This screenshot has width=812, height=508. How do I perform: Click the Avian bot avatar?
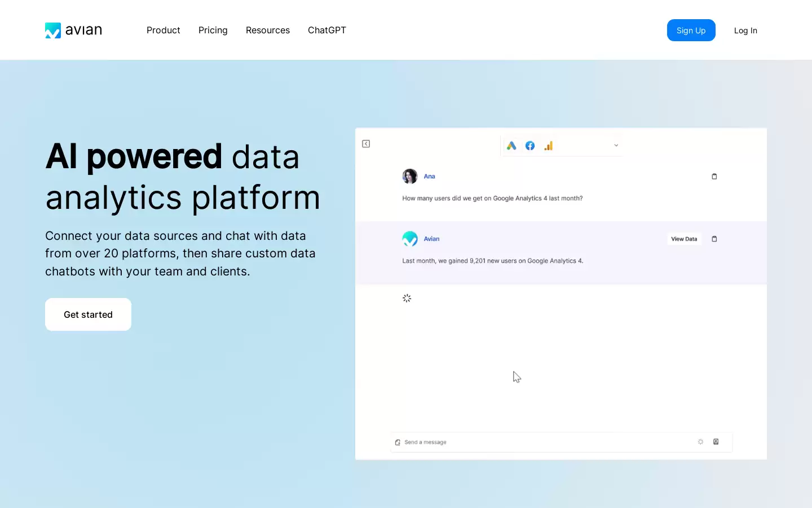coord(410,239)
